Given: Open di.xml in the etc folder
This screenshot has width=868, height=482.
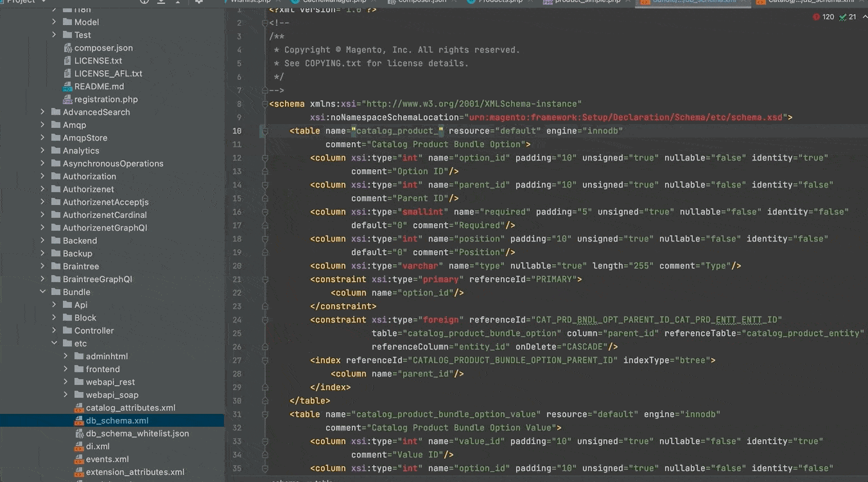Looking at the screenshot, I should [98, 447].
